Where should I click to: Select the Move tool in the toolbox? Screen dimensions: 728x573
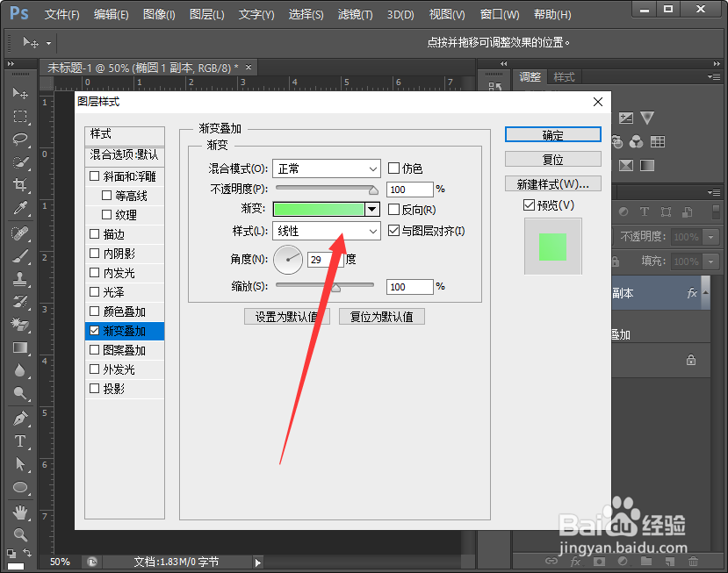point(20,93)
